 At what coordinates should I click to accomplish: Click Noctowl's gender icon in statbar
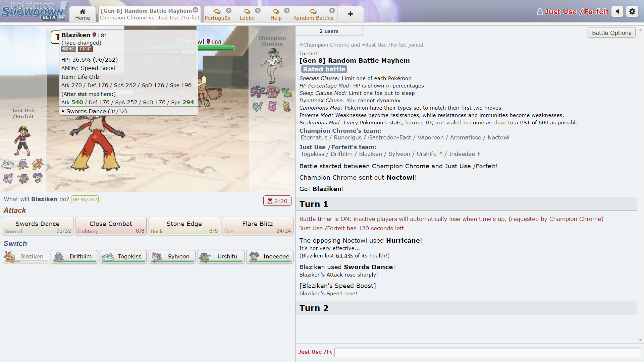[208, 42]
